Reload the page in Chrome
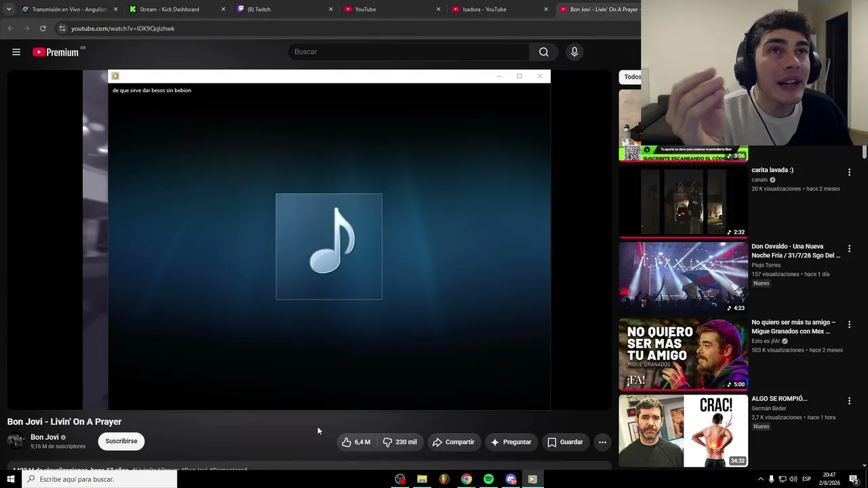Viewport: 868px width, 488px height. (x=43, y=28)
